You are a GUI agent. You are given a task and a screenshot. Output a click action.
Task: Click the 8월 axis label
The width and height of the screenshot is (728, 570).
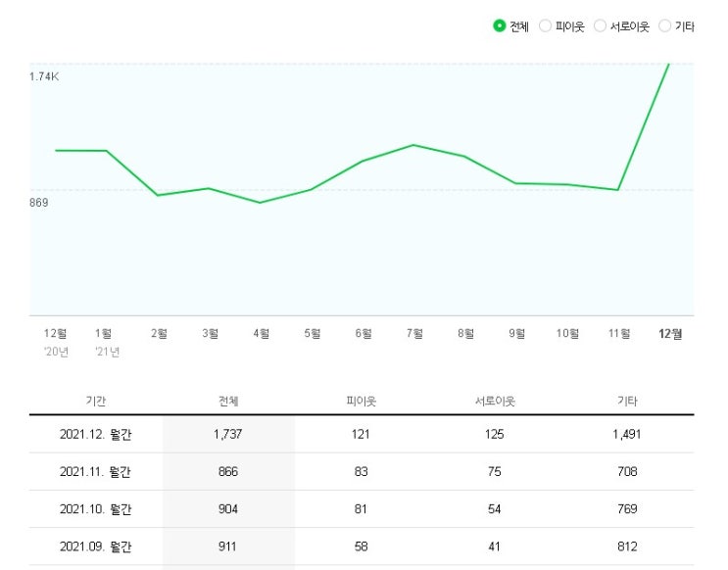point(465,333)
